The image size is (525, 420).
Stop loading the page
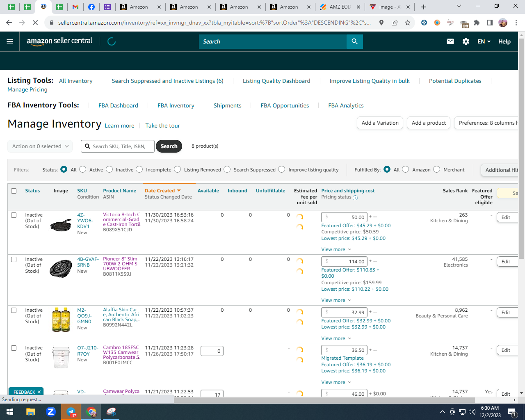35,23
